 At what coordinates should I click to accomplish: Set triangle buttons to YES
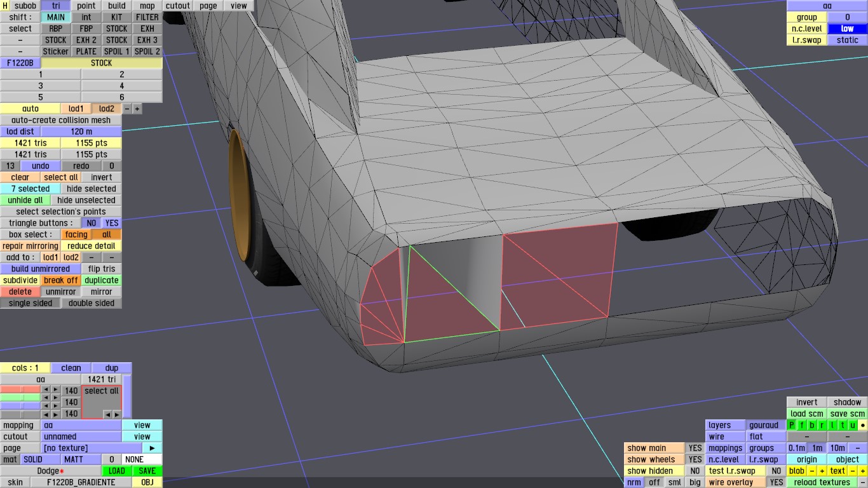pyautogui.click(x=112, y=223)
